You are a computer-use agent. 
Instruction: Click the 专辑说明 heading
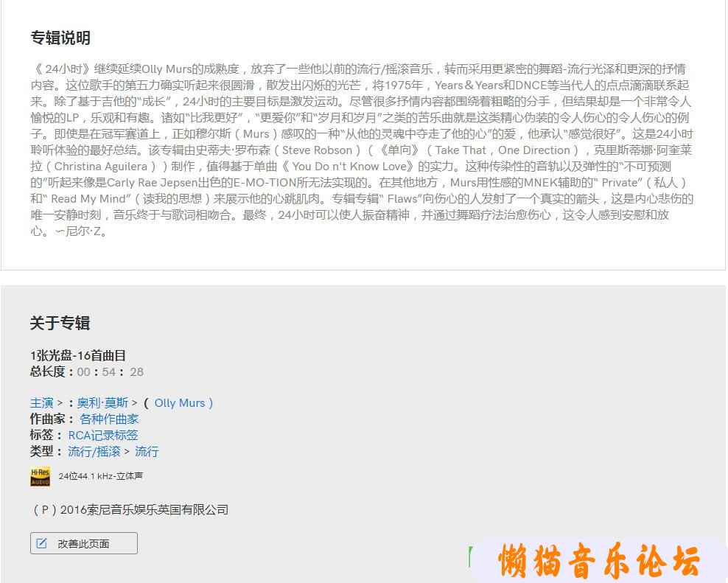(60, 38)
